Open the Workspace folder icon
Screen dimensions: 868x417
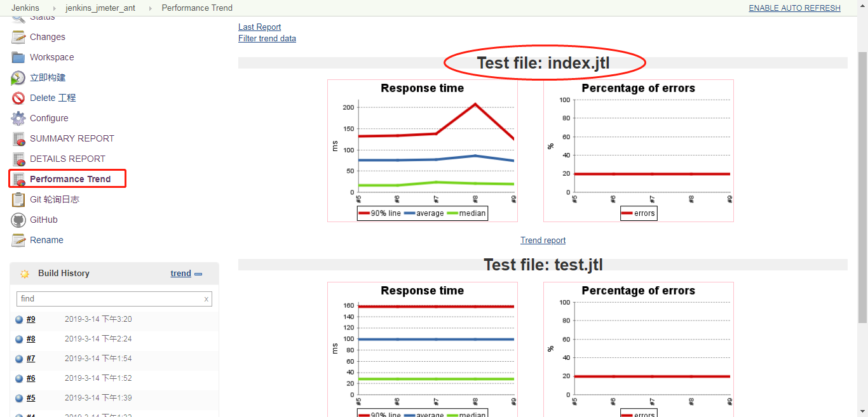point(18,57)
